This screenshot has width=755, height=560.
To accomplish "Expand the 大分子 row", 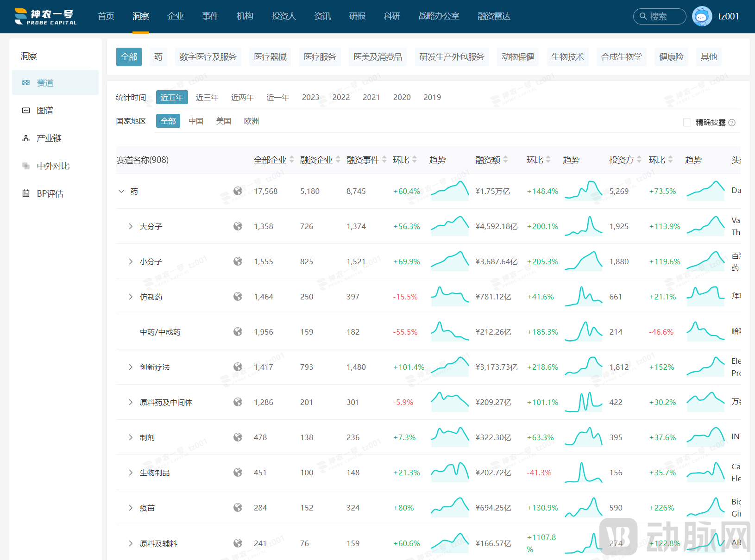I will (x=130, y=226).
